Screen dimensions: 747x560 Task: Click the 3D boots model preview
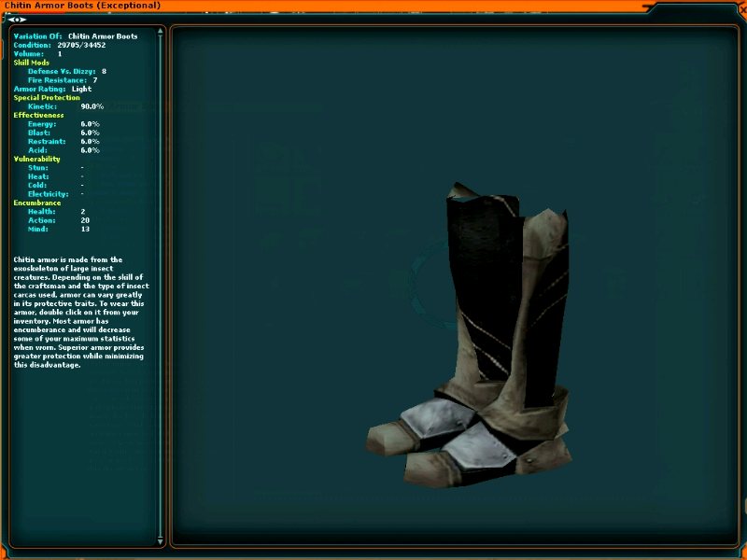(x=469, y=335)
